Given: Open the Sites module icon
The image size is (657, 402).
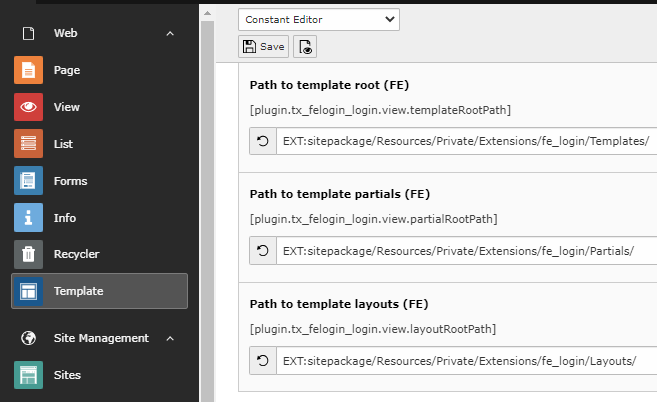Looking at the screenshot, I should [x=29, y=375].
